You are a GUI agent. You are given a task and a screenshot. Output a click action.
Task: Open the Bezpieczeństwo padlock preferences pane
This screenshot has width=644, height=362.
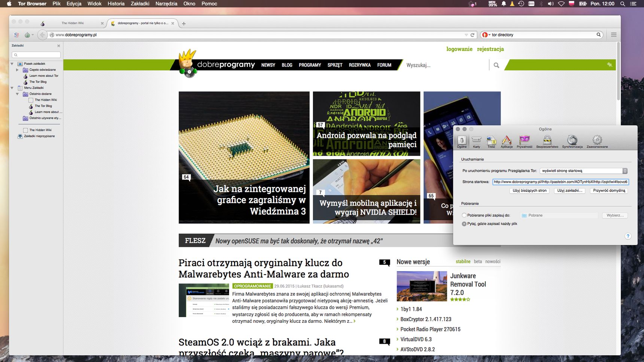[x=547, y=142]
